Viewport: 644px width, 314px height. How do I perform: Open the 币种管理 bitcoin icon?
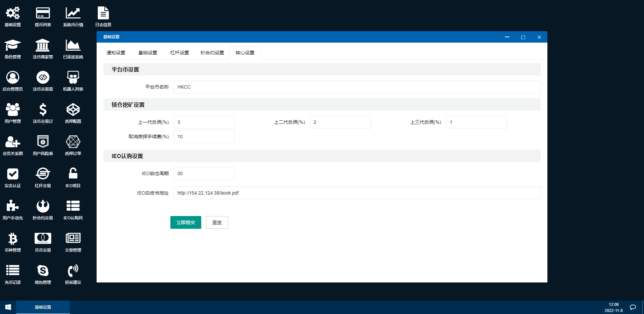[x=13, y=239]
